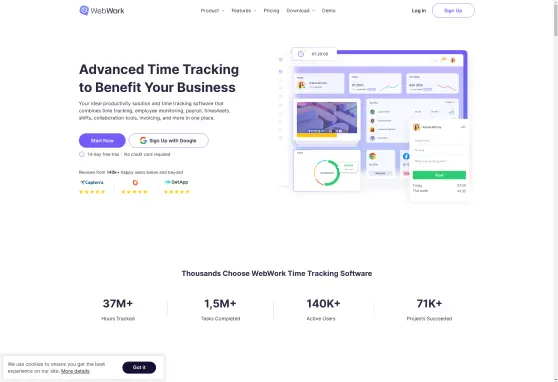This screenshot has height=382, width=558.
Task: Open the More details cookie link
Action: (x=75, y=371)
